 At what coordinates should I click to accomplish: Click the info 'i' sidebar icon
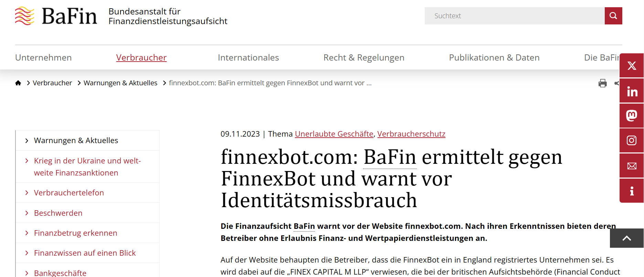(632, 191)
